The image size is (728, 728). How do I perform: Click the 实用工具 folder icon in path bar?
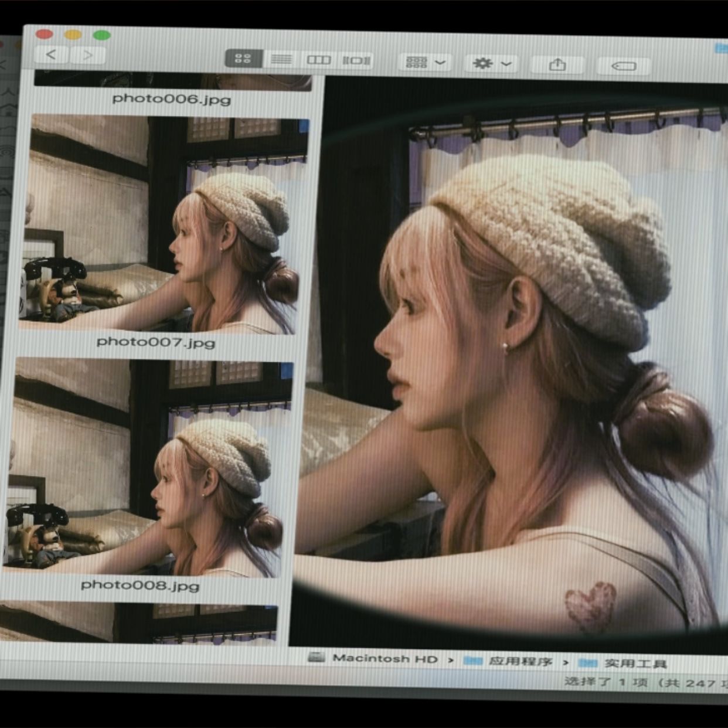tap(588, 663)
